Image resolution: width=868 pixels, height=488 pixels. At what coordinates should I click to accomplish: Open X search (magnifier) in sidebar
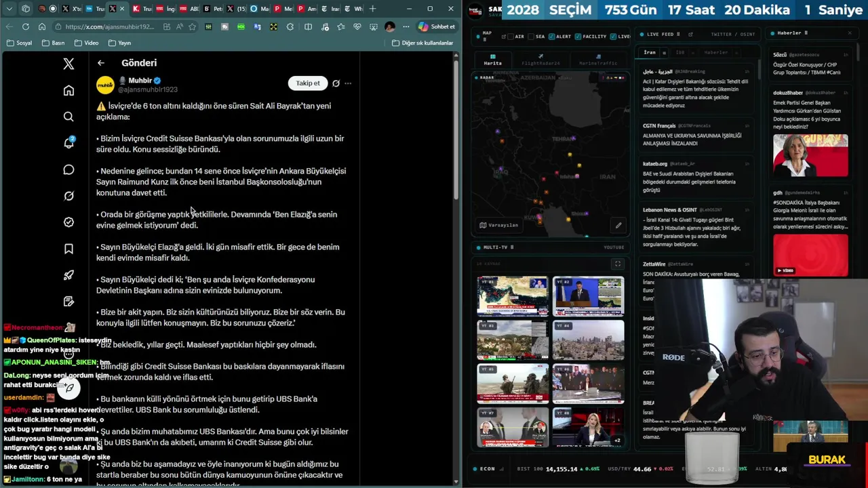tap(68, 117)
